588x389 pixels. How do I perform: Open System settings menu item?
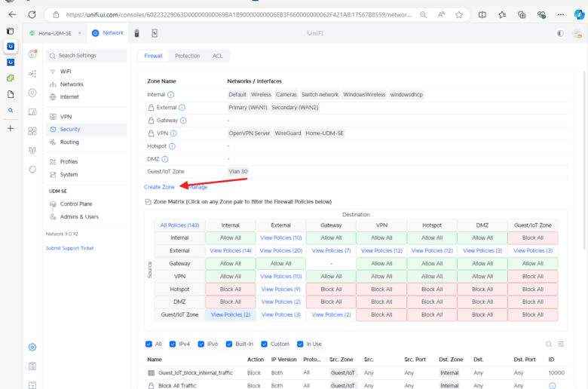[87, 175]
